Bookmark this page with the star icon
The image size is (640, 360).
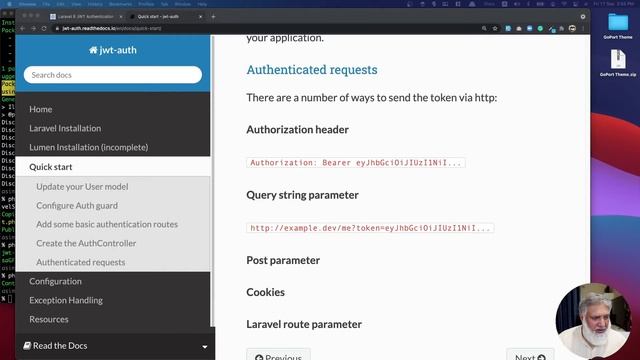coord(495,29)
